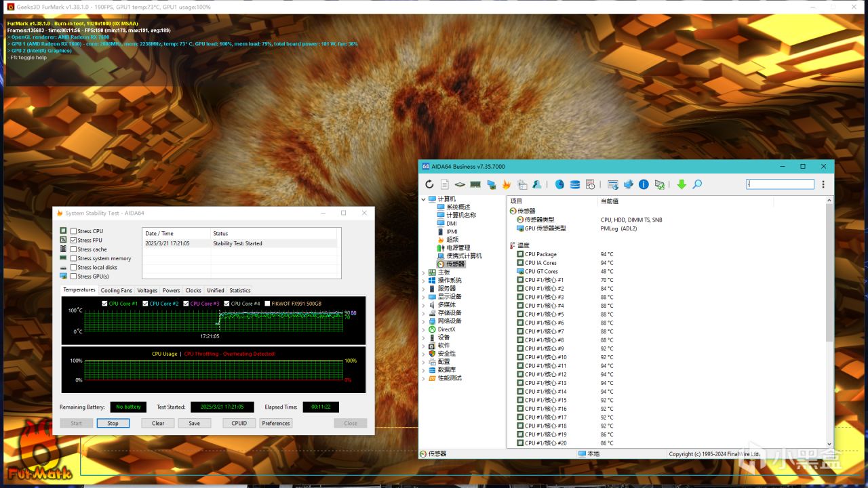
Task: Click the user/person icon in AIDA64 toolbar
Action: click(537, 184)
